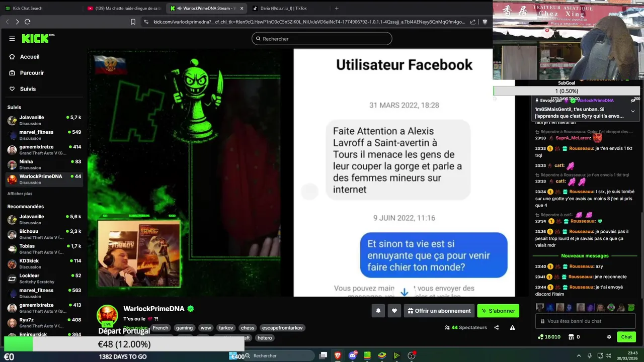
Task: Click WarlockPrimeDNA channel name title
Action: [x=154, y=309]
